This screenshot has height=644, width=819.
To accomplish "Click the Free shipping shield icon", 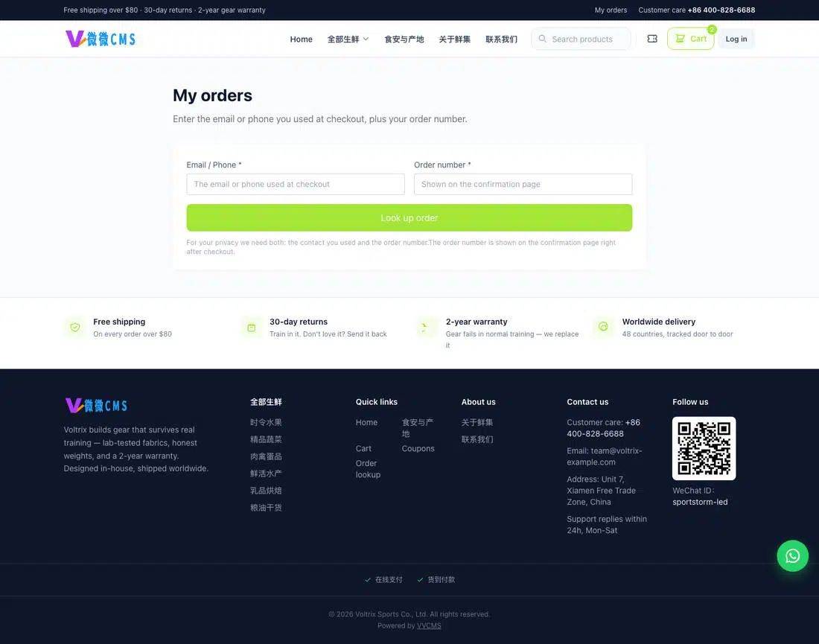I will [x=75, y=328].
